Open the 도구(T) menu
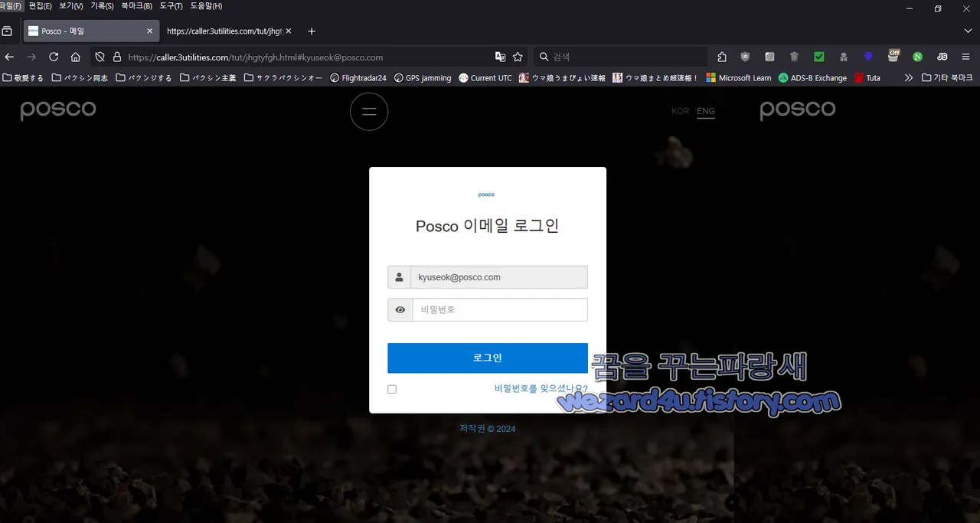980x523 pixels. [171, 6]
